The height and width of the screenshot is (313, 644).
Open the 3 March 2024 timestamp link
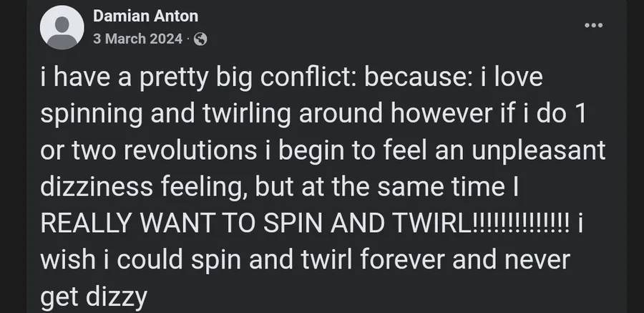(x=137, y=39)
